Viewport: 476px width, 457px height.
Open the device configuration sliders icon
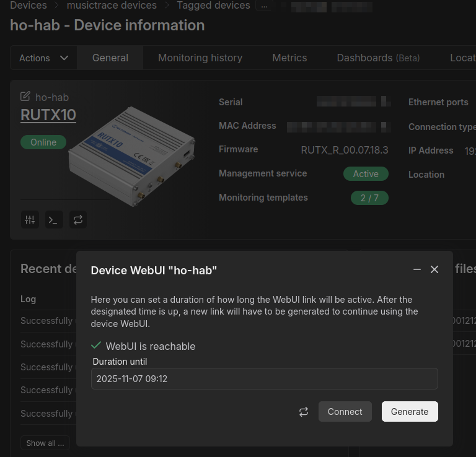(30, 219)
